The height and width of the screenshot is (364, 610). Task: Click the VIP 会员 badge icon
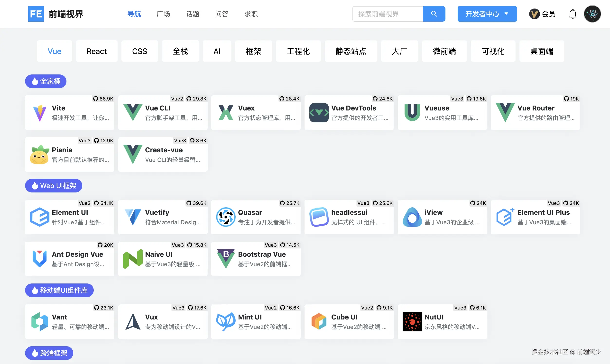point(534,14)
